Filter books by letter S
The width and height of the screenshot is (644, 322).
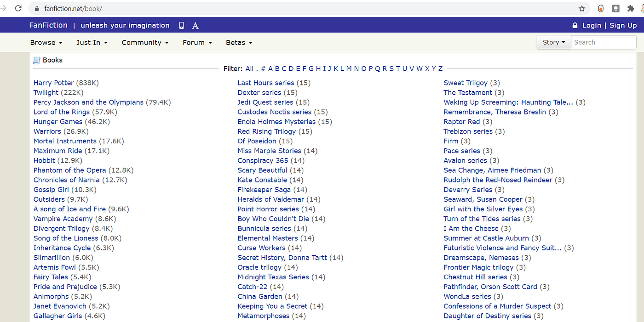point(391,68)
